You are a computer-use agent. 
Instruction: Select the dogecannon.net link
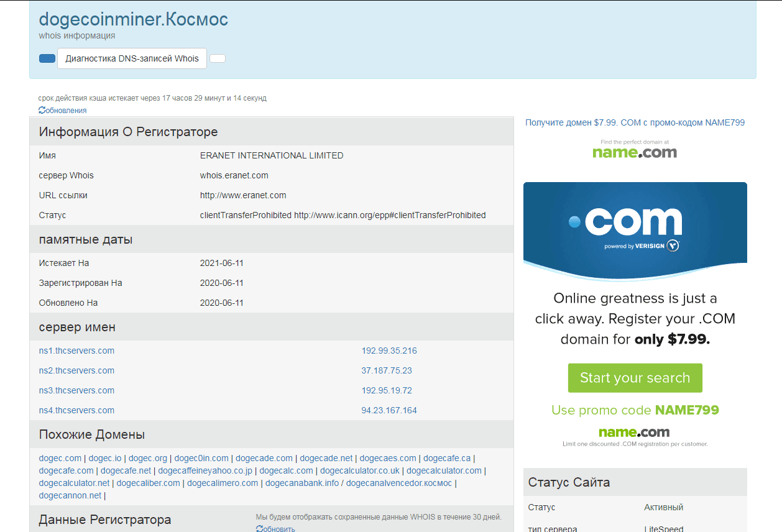(x=70, y=495)
